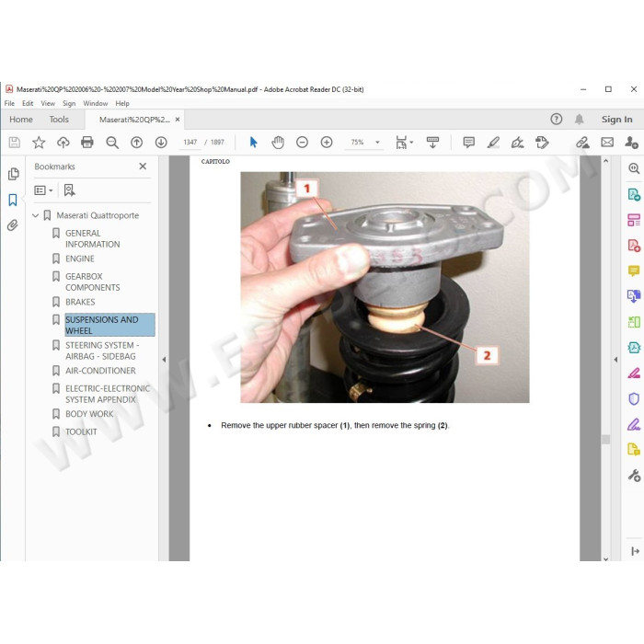Go to next page arrow
This screenshot has width=644, height=644.
pos(161,142)
